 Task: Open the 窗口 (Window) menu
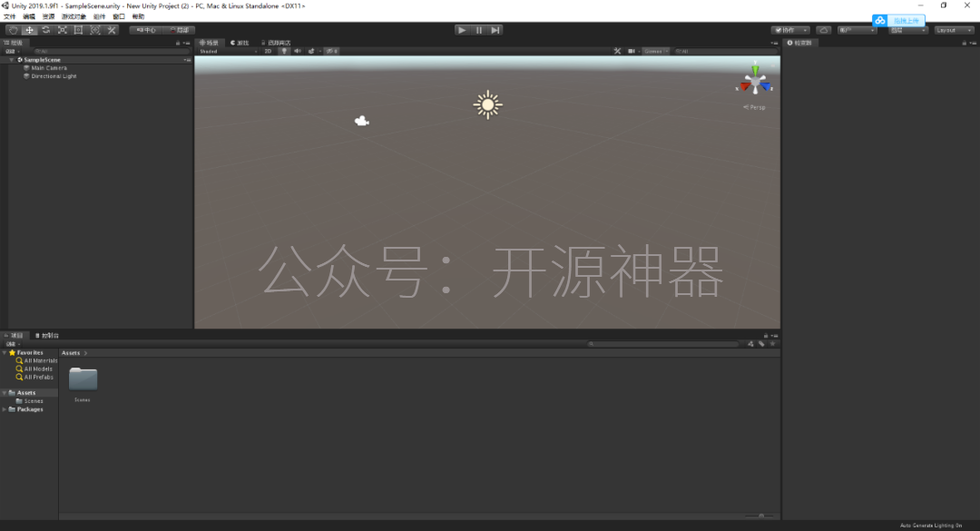pyautogui.click(x=119, y=17)
